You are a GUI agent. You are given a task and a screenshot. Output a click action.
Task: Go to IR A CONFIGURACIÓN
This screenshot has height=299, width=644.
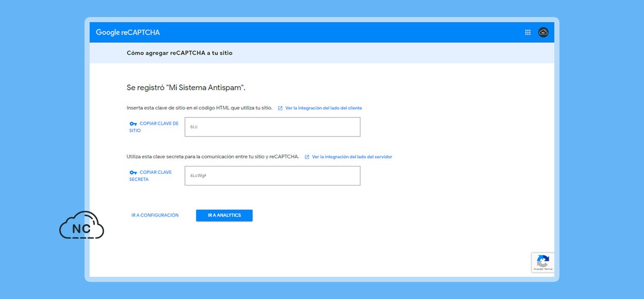point(155,215)
